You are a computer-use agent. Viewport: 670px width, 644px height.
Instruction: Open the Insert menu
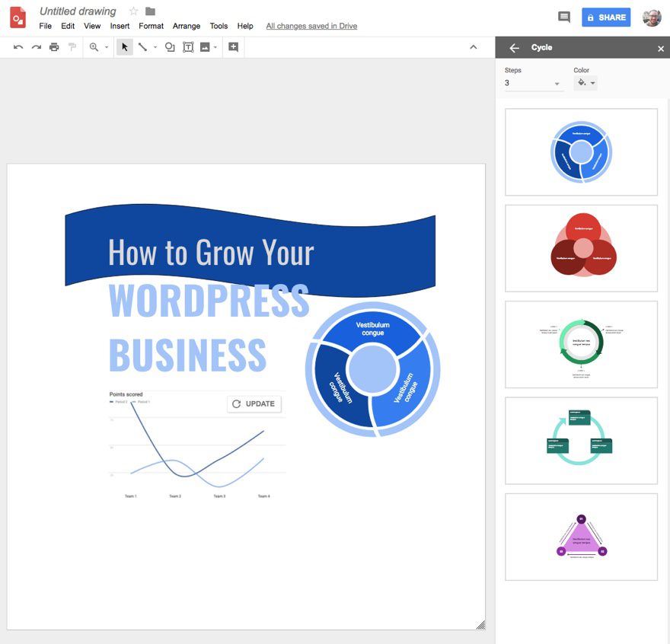(120, 25)
